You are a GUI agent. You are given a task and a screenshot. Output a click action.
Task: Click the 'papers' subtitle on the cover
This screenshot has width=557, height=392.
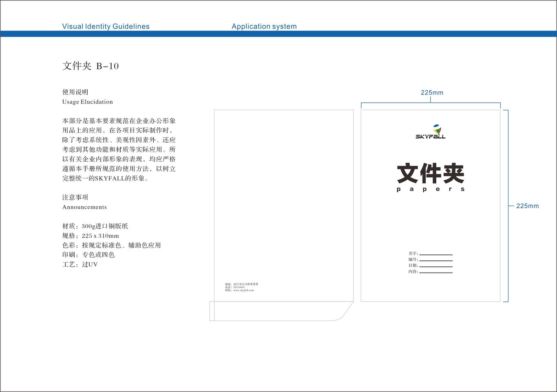(431, 189)
